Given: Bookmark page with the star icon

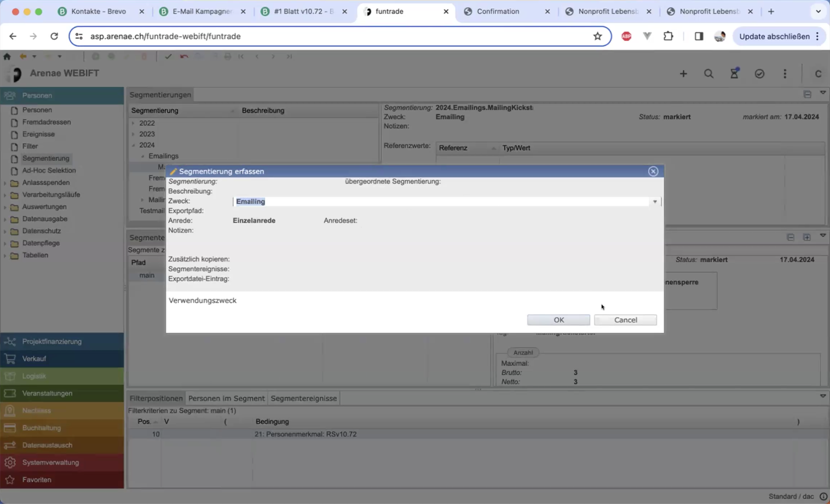Looking at the screenshot, I should click(x=597, y=36).
